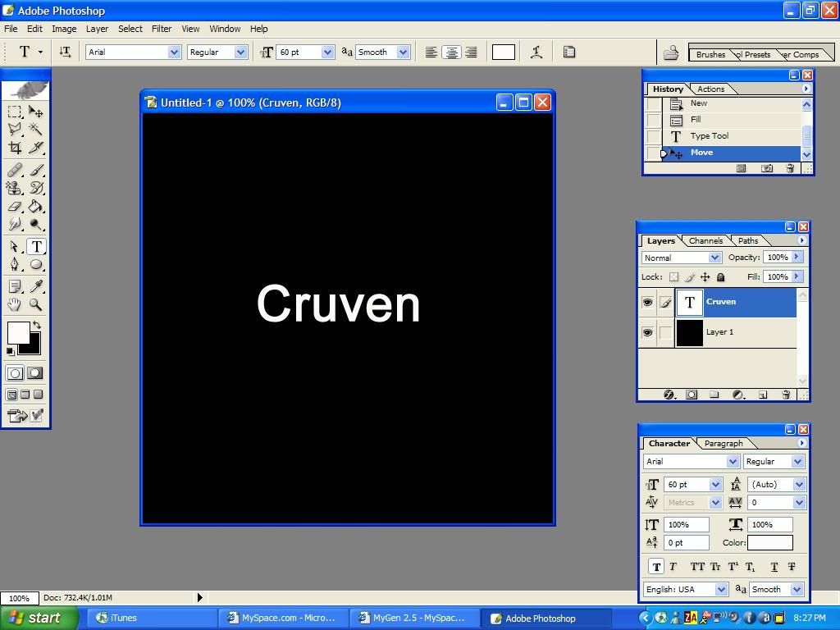This screenshot has width=840, height=630.
Task: Create new snapshot in History panel
Action: pyautogui.click(x=767, y=168)
